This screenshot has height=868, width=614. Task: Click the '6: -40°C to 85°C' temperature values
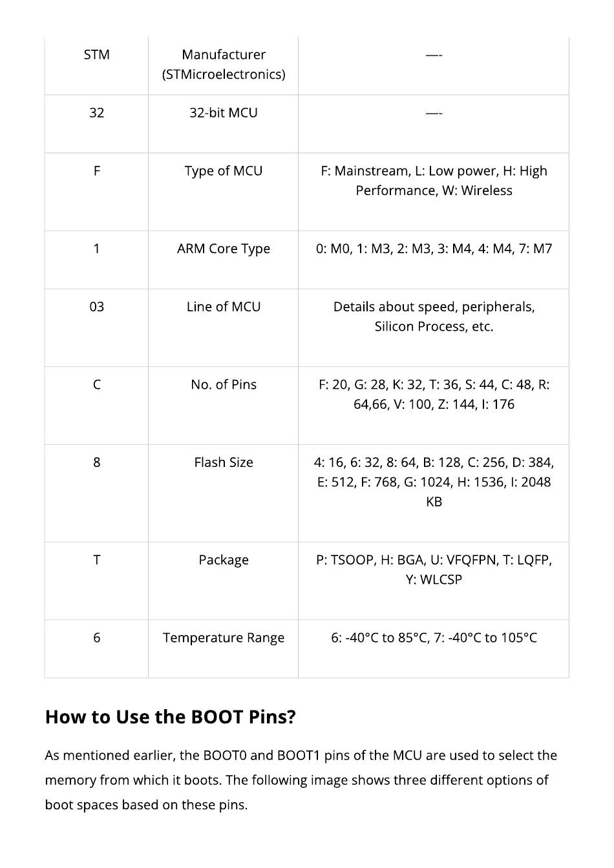pyautogui.click(x=434, y=638)
